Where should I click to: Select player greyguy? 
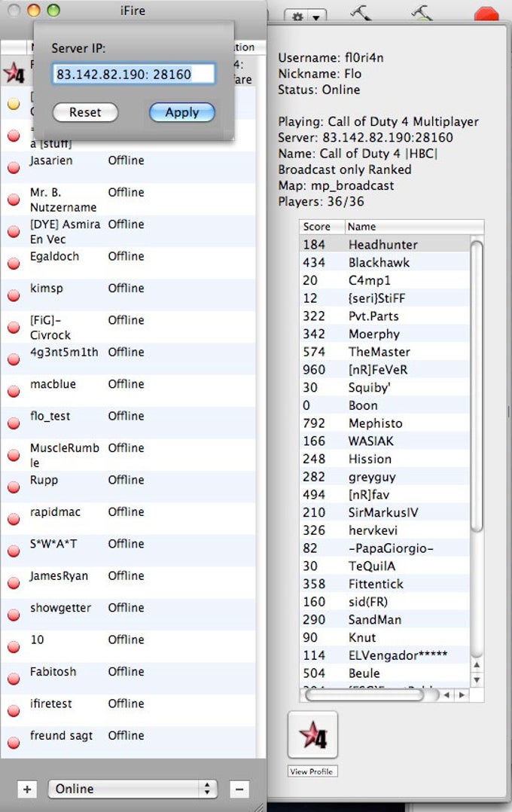point(385,477)
